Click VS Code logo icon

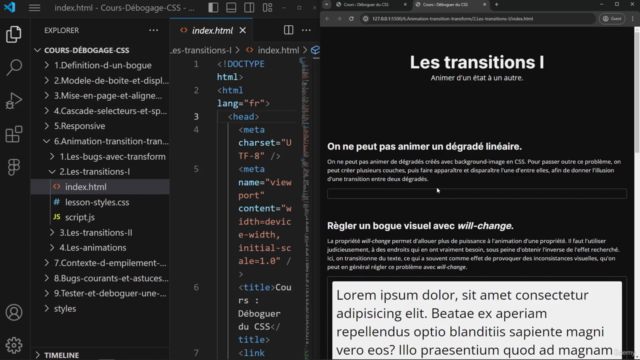click(x=9, y=7)
